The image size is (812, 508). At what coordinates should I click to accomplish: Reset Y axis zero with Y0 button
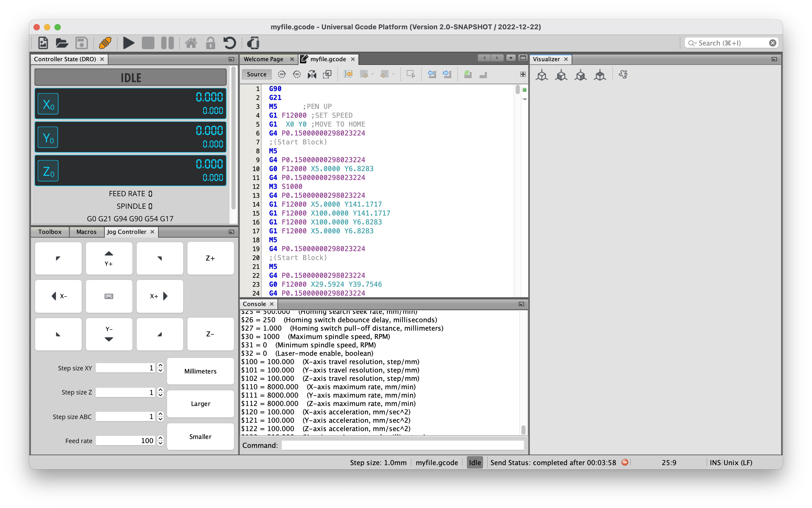coord(48,137)
